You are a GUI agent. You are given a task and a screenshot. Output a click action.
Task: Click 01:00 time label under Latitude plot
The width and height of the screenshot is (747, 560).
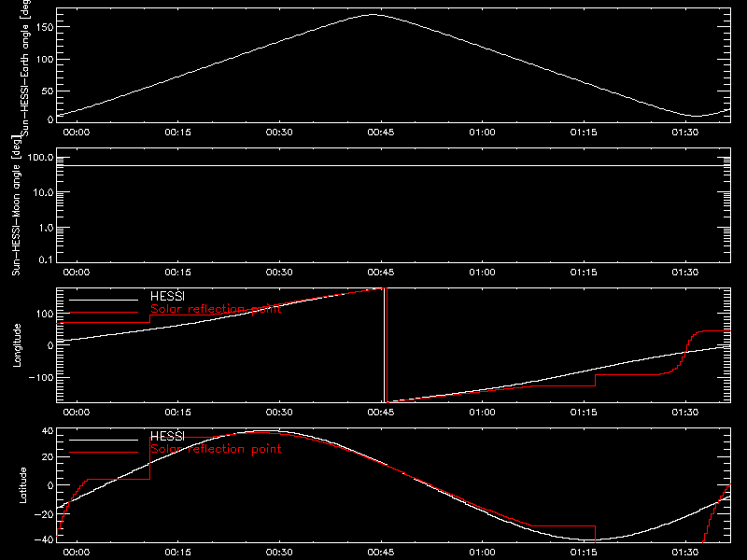click(482, 553)
